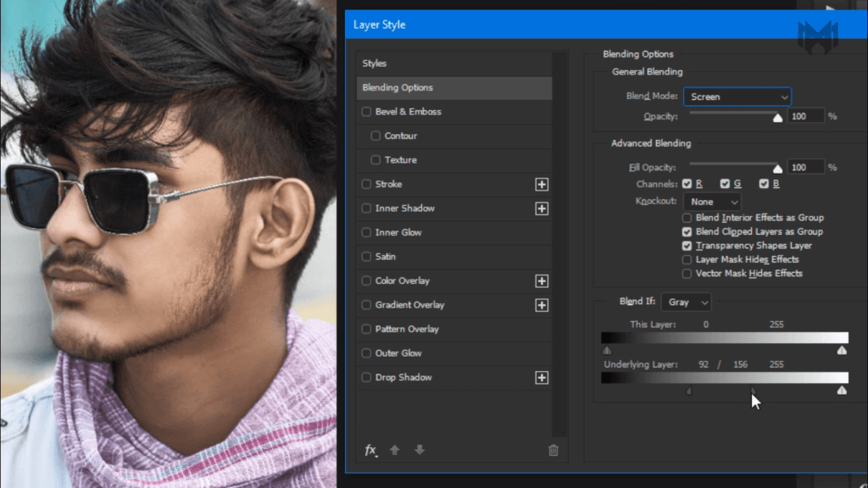Select the Styles heading in the list
Viewport: 868px width, 488px height.
tap(454, 64)
